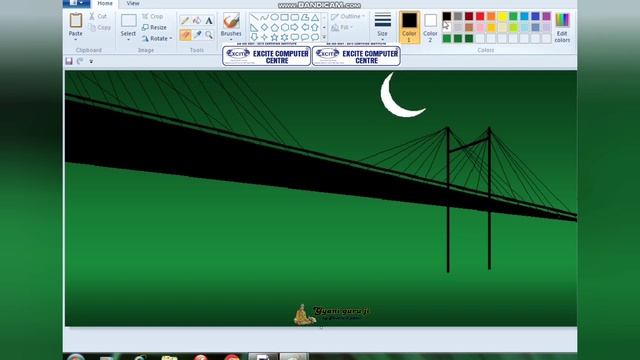The width and height of the screenshot is (640, 360).
Task: Click the Resize button
Action: point(154,27)
